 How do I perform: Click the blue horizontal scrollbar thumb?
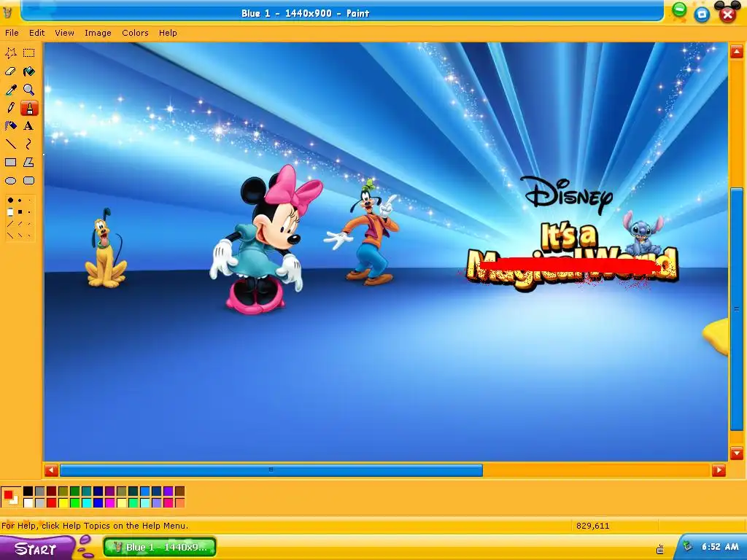271,470
